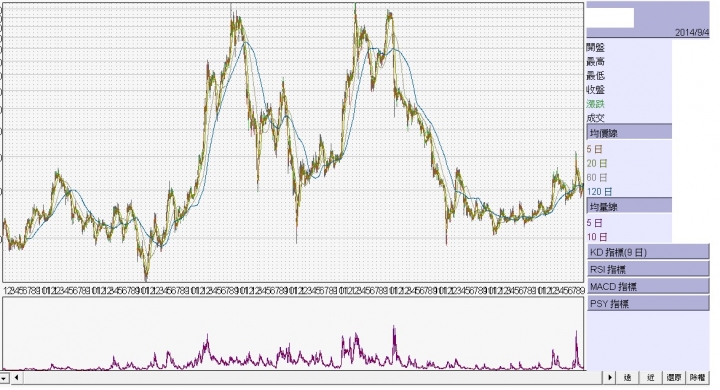This screenshot has width=720, height=390.
Task: Open the MACD 指標 indicator panel
Action: click(648, 287)
